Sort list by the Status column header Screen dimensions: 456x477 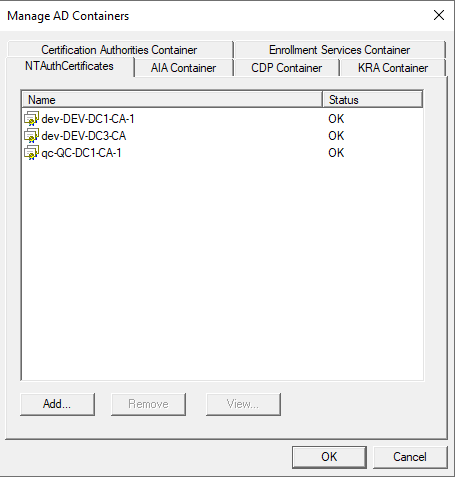373,100
